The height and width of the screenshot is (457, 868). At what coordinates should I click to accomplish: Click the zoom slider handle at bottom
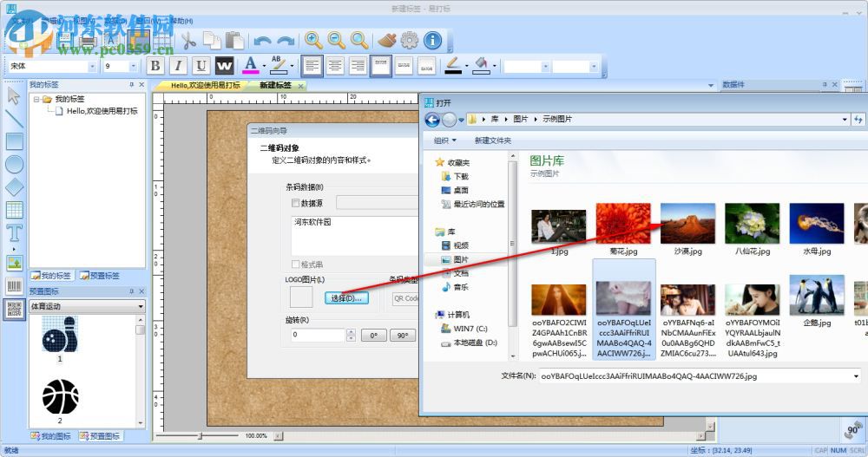[200, 436]
